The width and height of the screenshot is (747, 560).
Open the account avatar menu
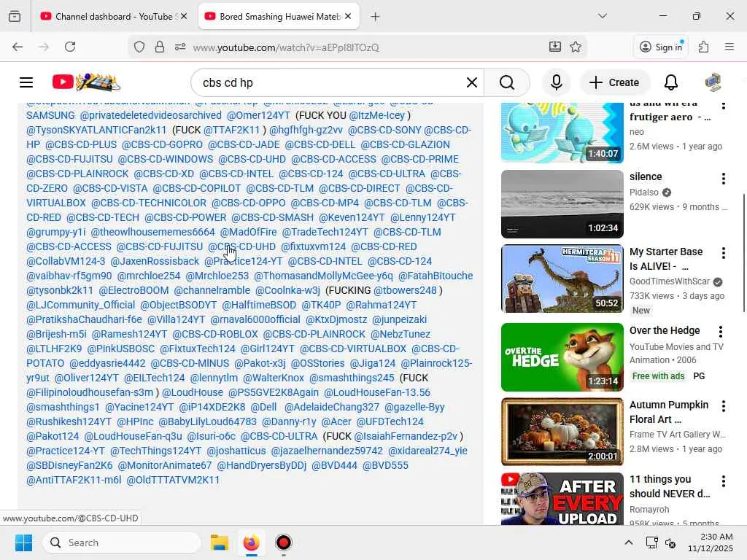713,82
